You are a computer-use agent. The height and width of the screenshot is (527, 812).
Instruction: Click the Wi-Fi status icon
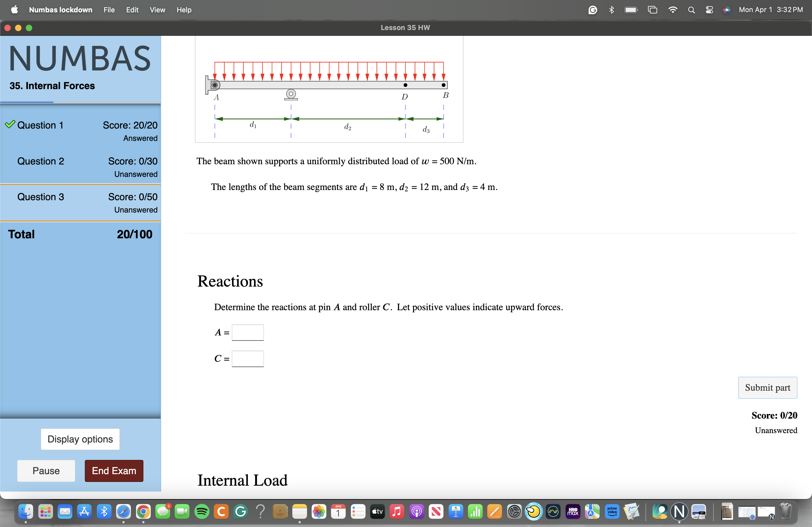tap(672, 10)
